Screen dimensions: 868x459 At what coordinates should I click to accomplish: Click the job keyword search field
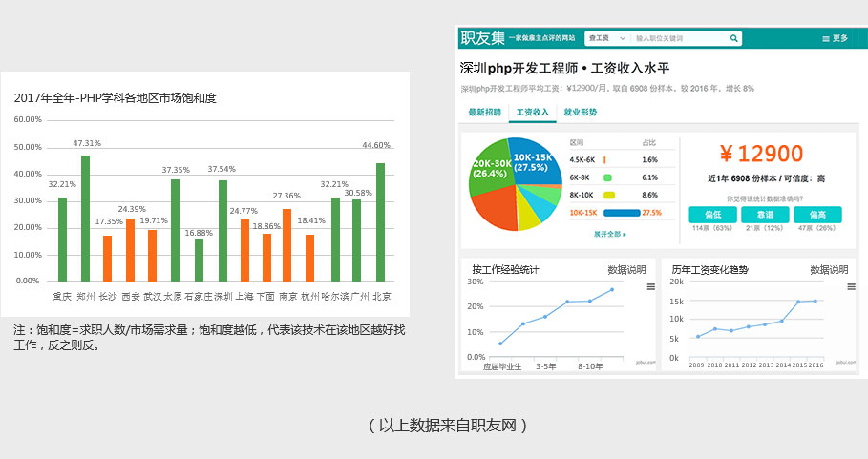point(680,38)
